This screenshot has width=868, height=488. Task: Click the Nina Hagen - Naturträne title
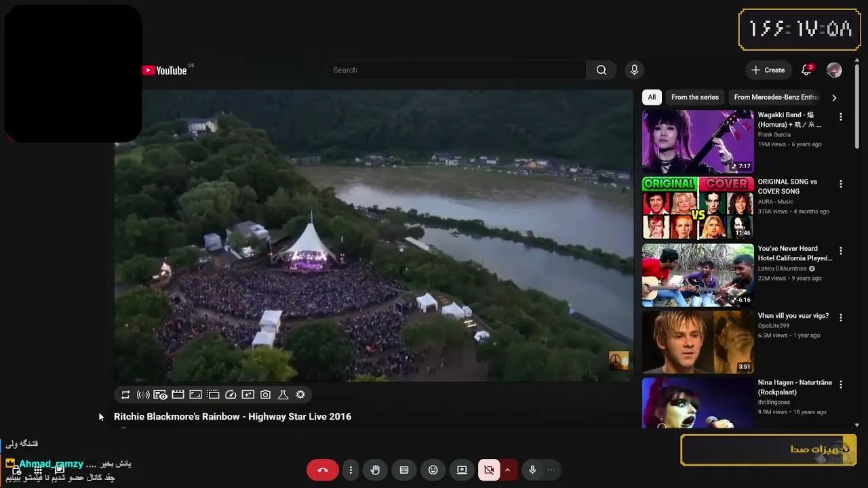pos(795,387)
